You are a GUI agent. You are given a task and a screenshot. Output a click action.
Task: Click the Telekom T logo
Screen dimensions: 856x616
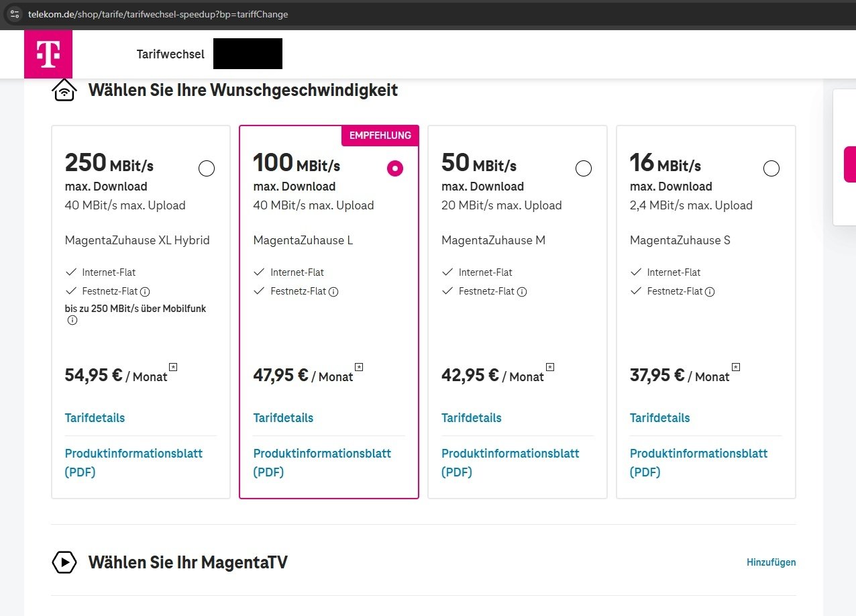[x=48, y=54]
